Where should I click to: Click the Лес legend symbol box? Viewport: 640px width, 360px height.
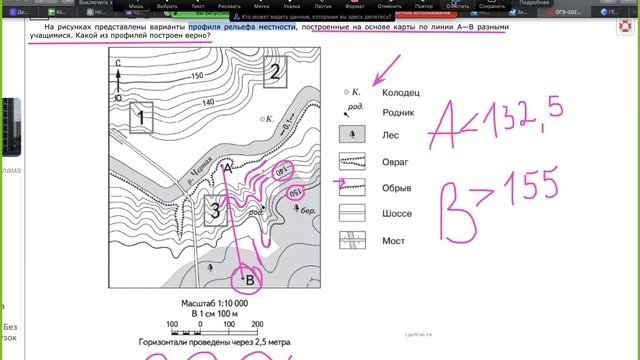(352, 134)
